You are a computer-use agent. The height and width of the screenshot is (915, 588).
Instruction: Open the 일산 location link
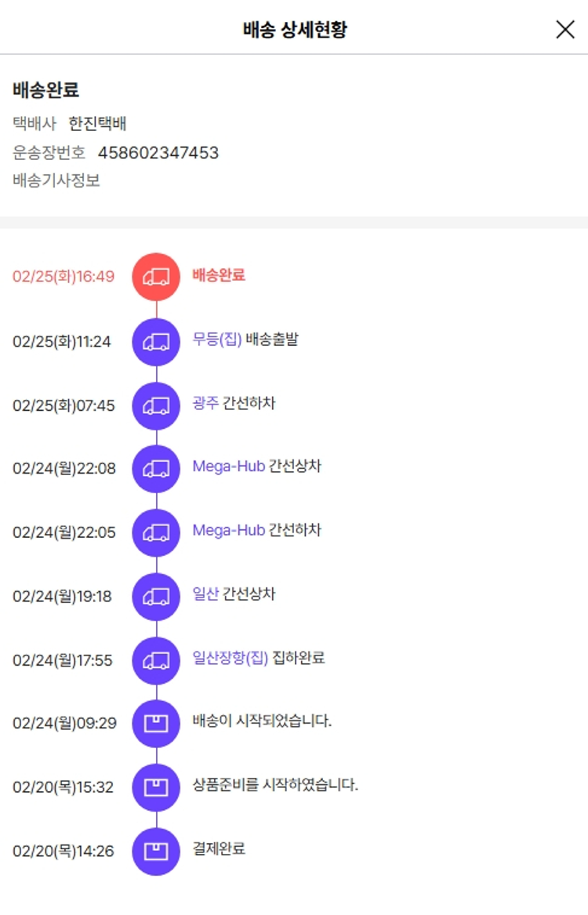[205, 594]
